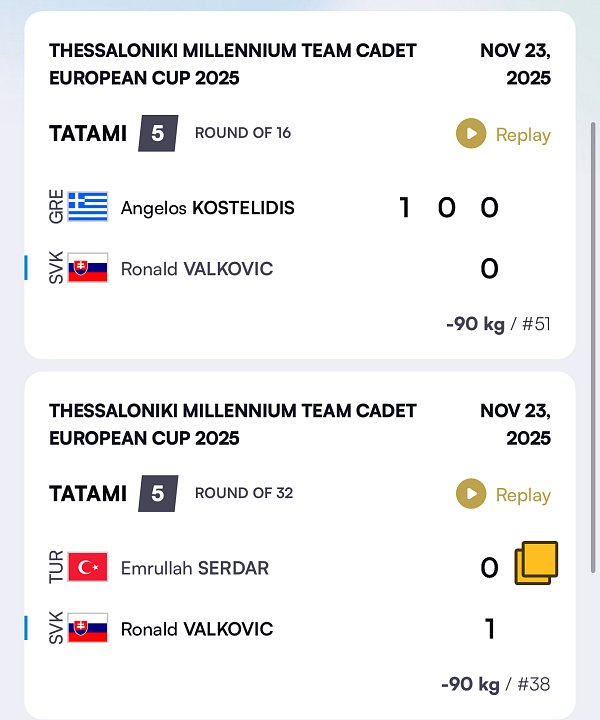Screen dimensions: 600x720
Task: Click the -90 kg / #51 contest label
Action: point(498,324)
